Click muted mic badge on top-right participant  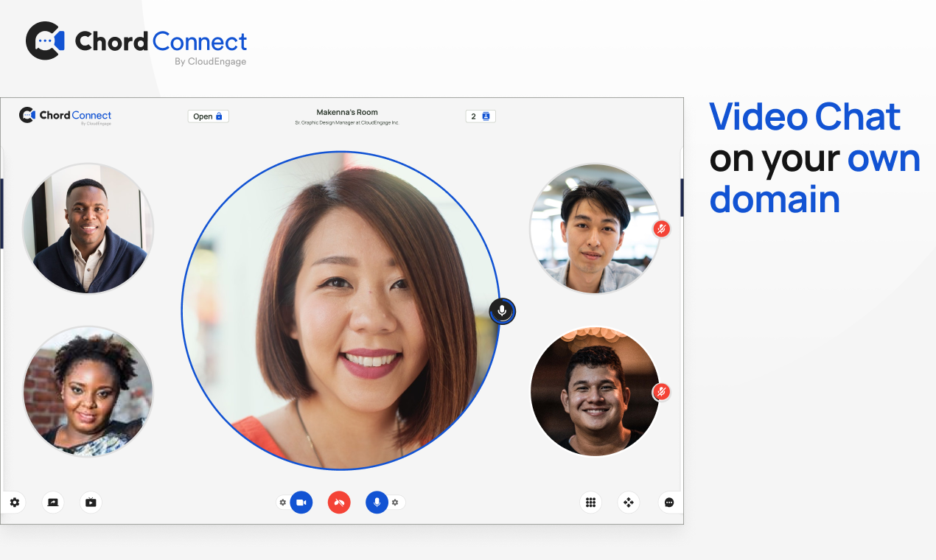coord(662,229)
